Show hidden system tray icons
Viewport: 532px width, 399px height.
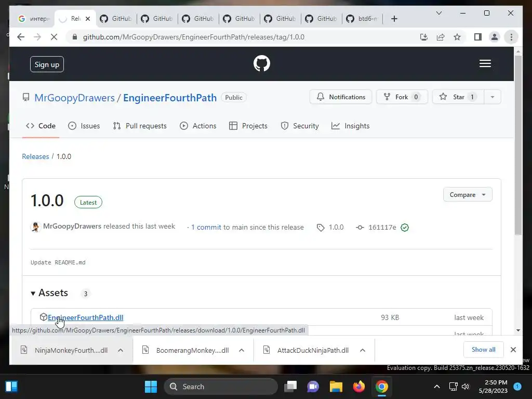(x=436, y=387)
